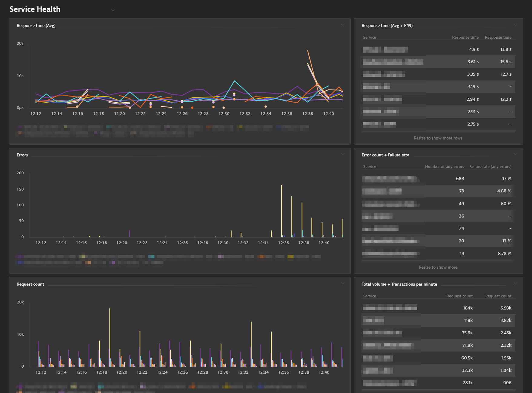The width and height of the screenshot is (532, 393).
Task: Select the 8.78 % failure rate cell
Action: [x=504, y=254]
